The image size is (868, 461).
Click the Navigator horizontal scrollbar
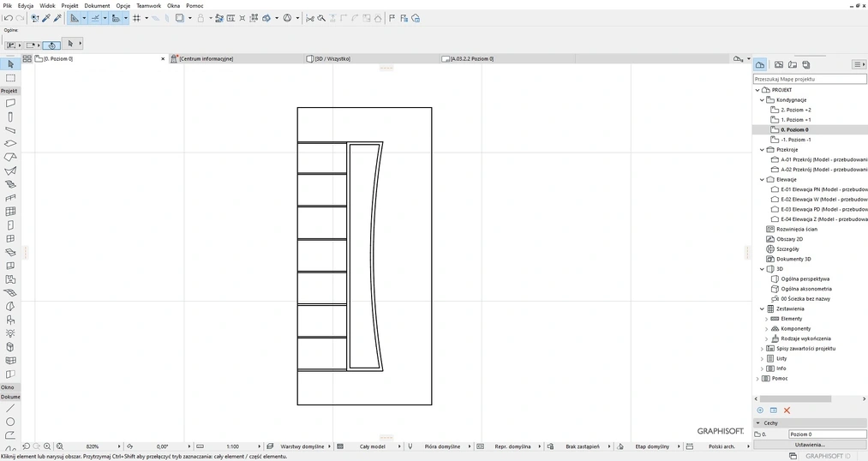pos(795,398)
